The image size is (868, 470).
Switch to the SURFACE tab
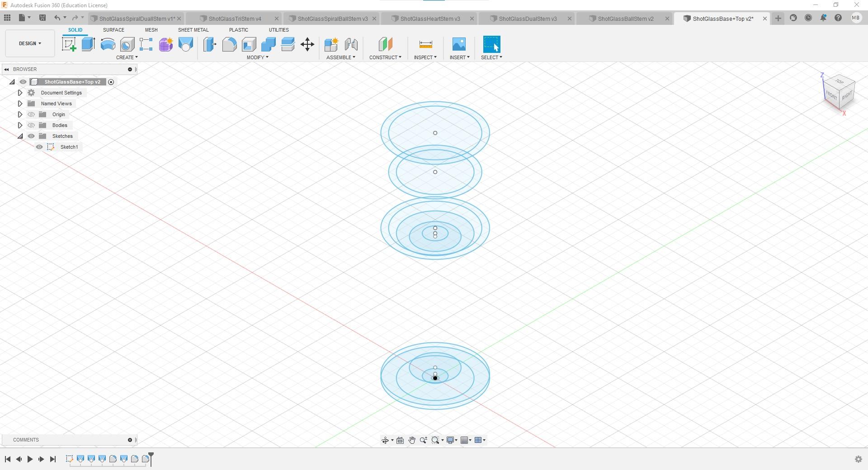click(113, 30)
